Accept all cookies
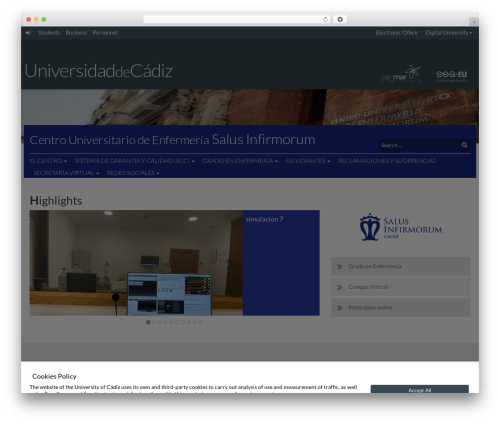The width and height of the screenshot is (500, 423). point(419,389)
